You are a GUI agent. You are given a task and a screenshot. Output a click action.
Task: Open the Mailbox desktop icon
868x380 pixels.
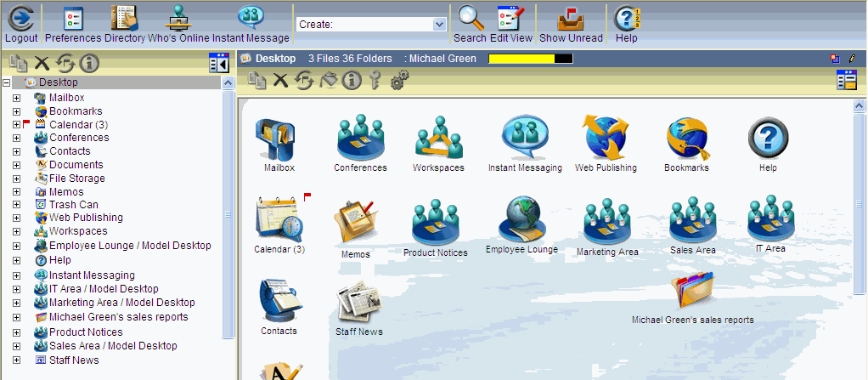[279, 138]
